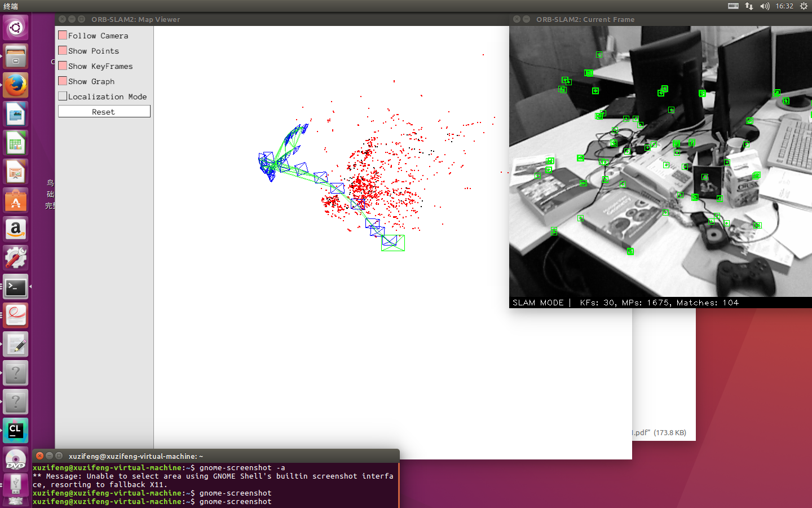Open the CLion IDE from the dock
Screen dimensions: 812x508
(x=15, y=431)
